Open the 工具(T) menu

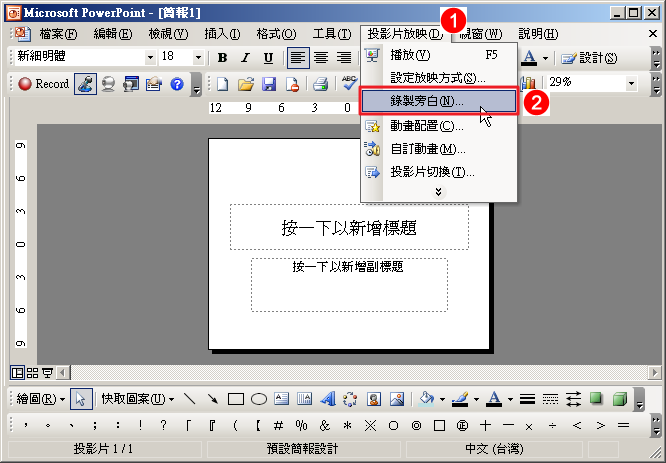(x=332, y=34)
